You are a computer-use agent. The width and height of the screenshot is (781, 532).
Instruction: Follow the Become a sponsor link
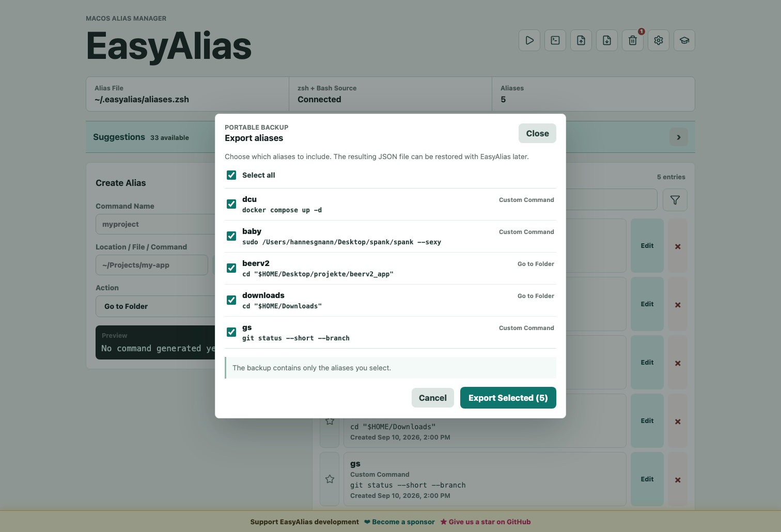pos(399,522)
